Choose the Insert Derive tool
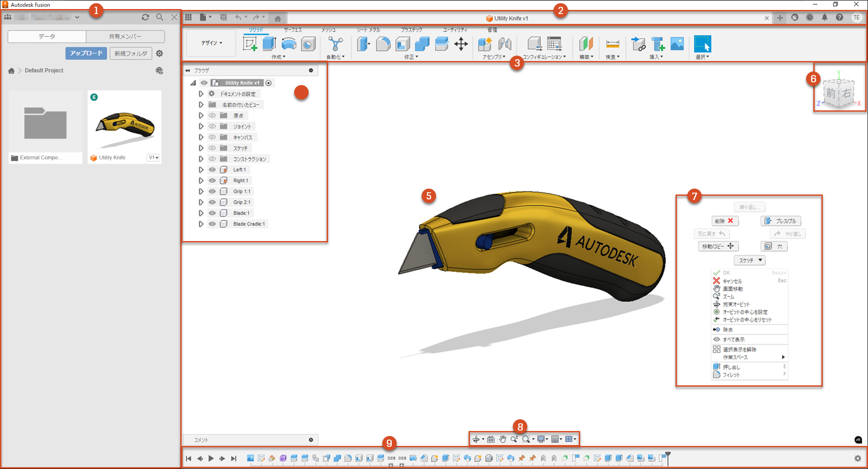The height and width of the screenshot is (469, 868). (638, 44)
